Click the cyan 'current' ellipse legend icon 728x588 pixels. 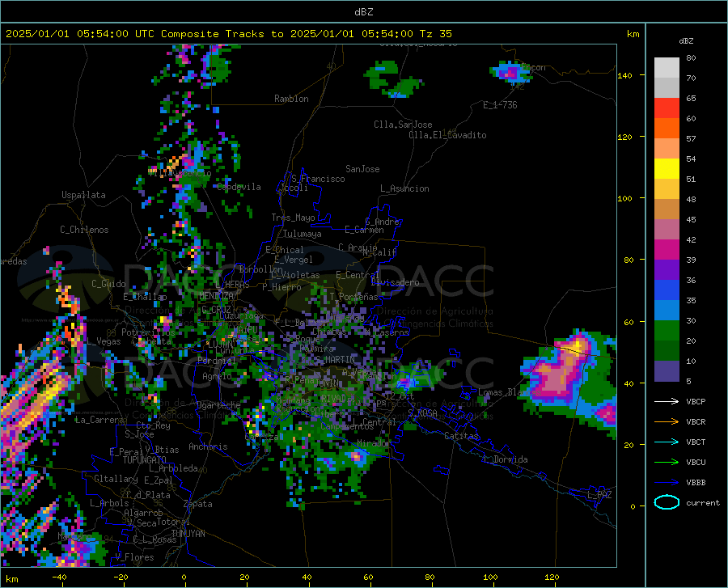click(667, 502)
